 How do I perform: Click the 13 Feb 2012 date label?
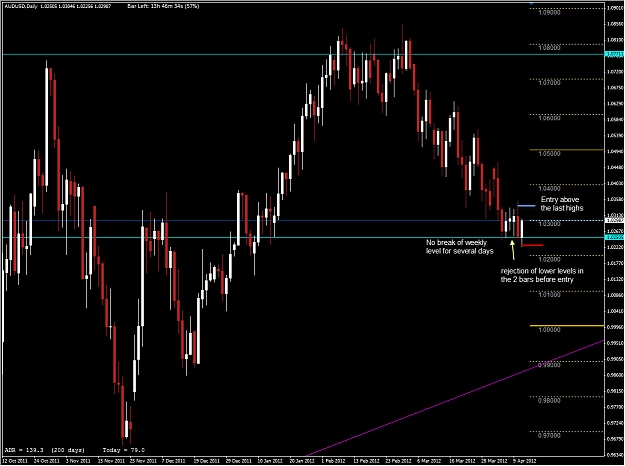[365, 460]
